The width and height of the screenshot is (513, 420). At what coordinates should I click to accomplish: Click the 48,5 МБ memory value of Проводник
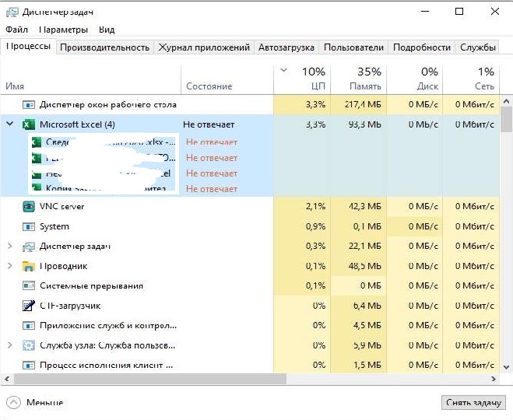tap(365, 266)
